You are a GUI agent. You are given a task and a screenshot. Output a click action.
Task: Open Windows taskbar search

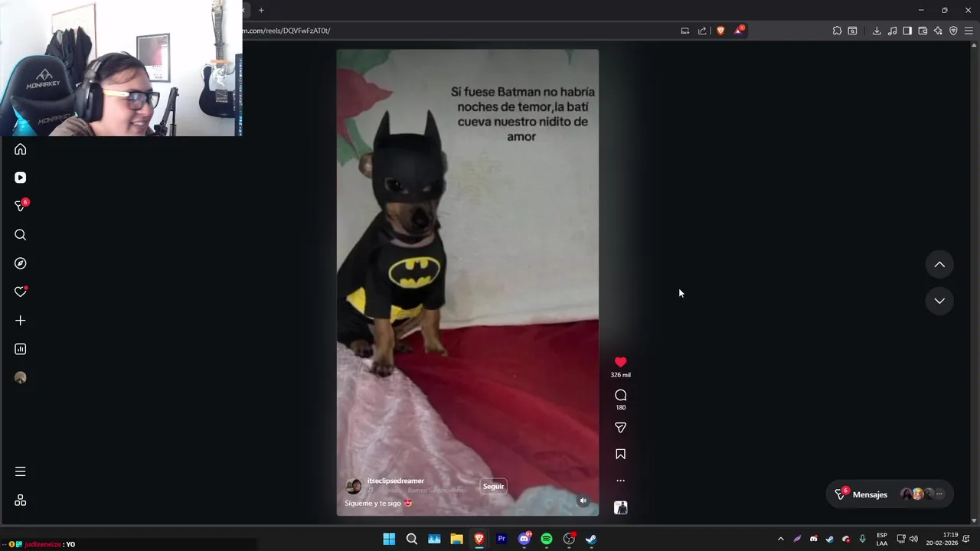(x=412, y=539)
